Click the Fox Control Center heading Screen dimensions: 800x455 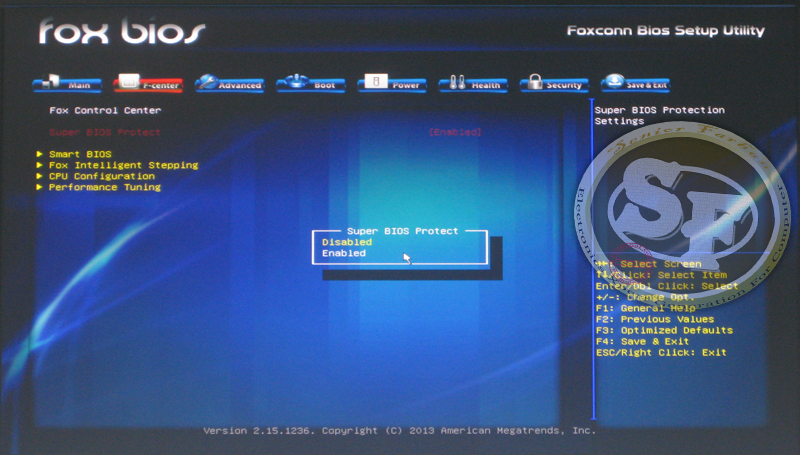[105, 110]
